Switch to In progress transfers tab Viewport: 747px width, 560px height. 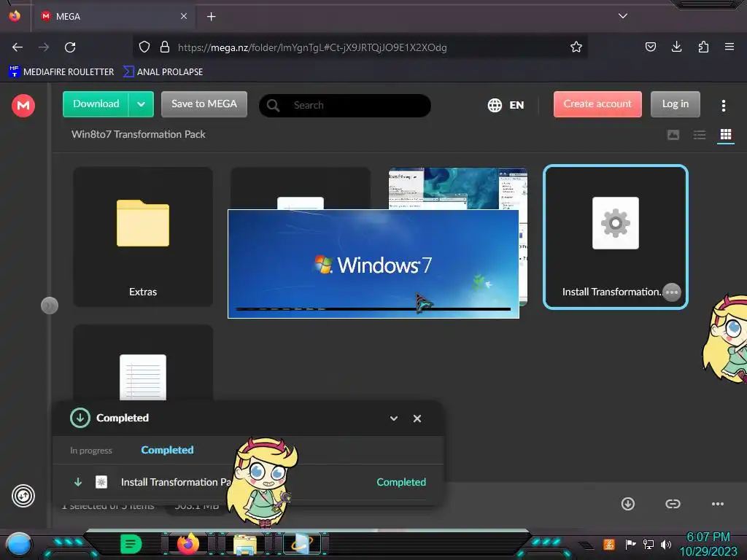pyautogui.click(x=91, y=451)
